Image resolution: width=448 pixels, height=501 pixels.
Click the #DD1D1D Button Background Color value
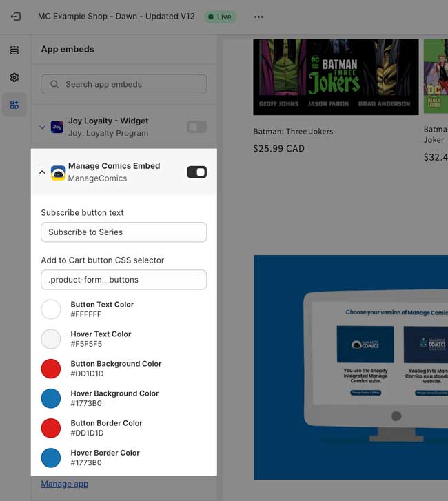87,374
